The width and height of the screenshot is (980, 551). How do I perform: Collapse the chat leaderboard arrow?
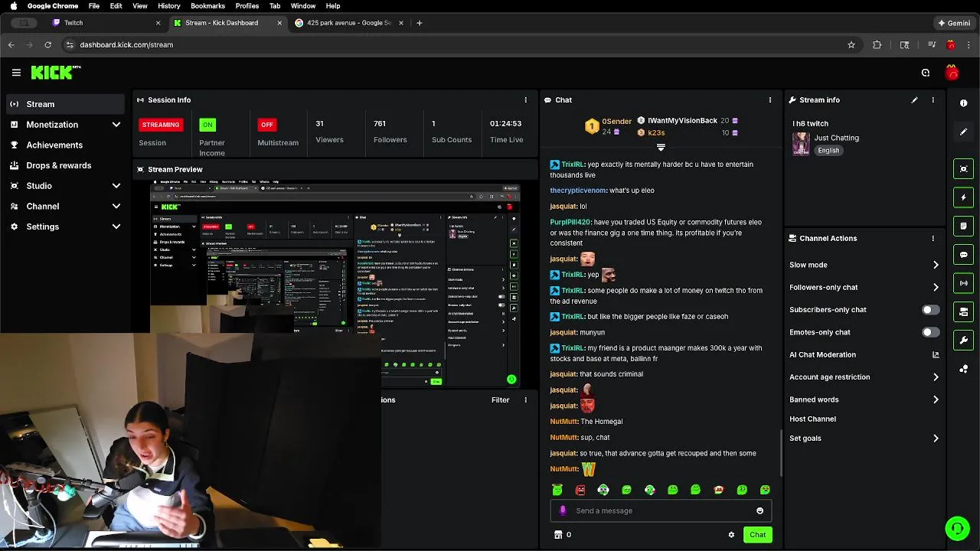pyautogui.click(x=661, y=147)
